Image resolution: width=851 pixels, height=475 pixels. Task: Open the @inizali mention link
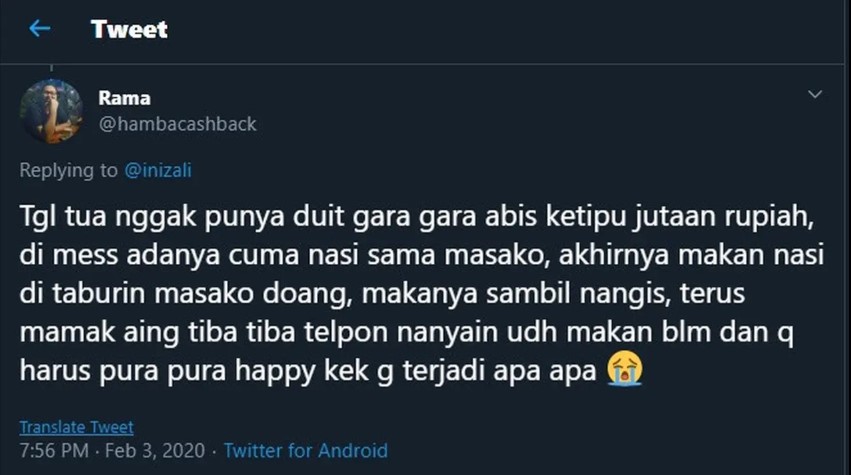(158, 170)
